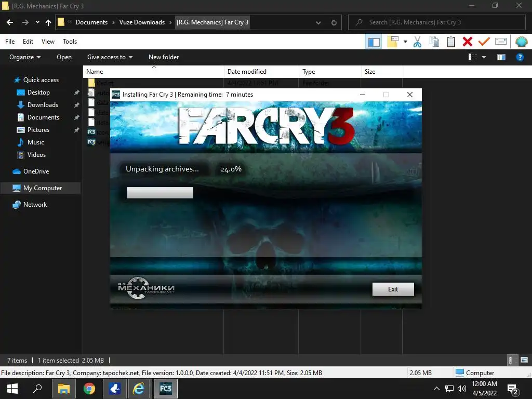Image resolution: width=532 pixels, height=399 pixels.
Task: Click the search box for Far Cry 3 folder
Action: click(x=436, y=22)
